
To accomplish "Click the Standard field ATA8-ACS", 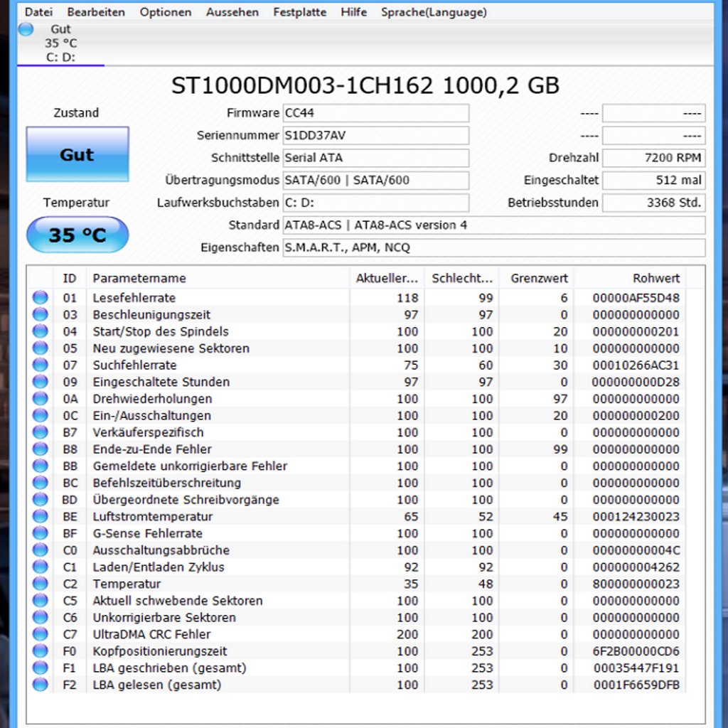I will tap(494, 225).
